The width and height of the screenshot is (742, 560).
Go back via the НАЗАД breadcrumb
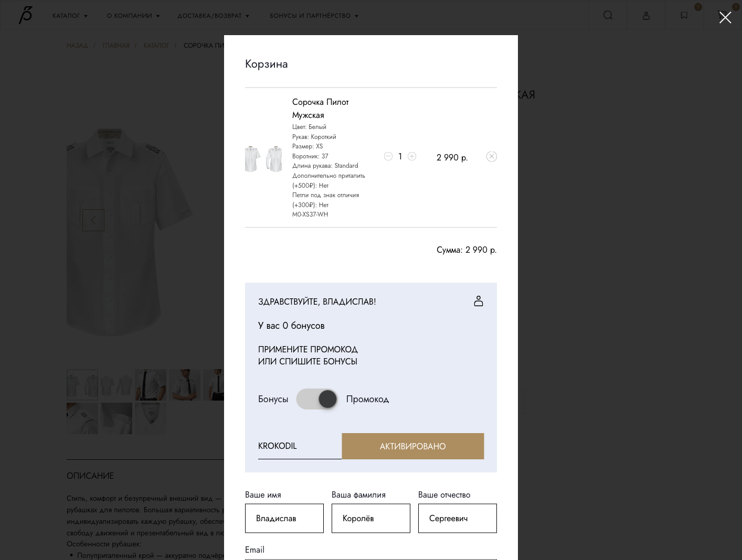[x=77, y=46]
